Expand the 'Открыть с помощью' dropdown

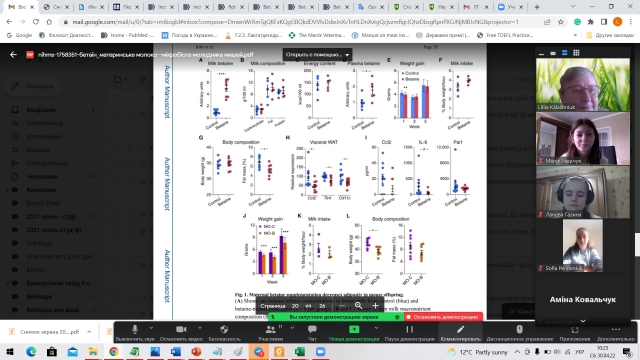coord(317,55)
